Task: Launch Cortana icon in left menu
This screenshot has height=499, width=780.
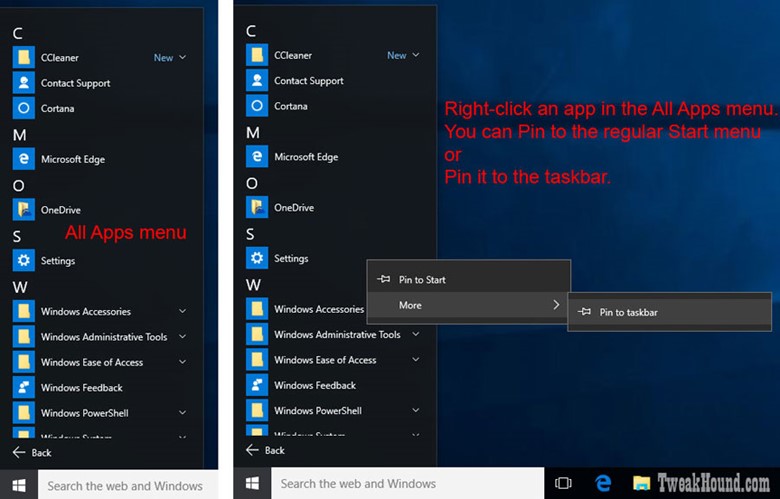Action: [24, 108]
